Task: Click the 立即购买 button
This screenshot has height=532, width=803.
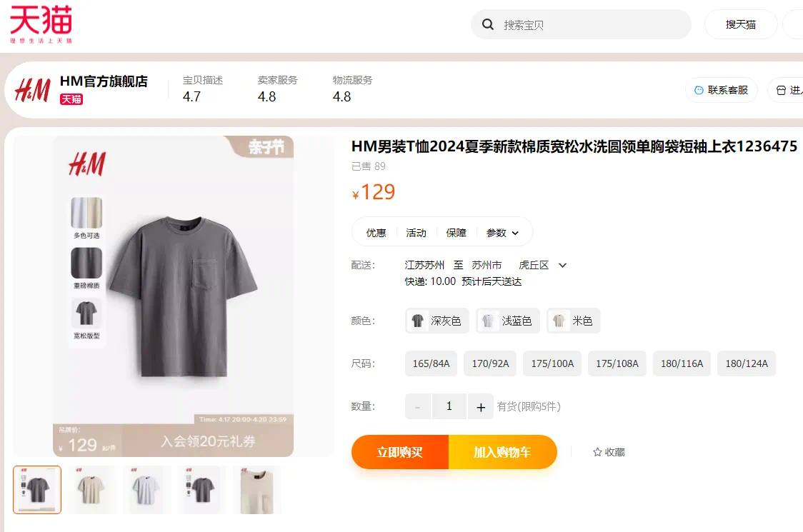Action: pyautogui.click(x=400, y=452)
